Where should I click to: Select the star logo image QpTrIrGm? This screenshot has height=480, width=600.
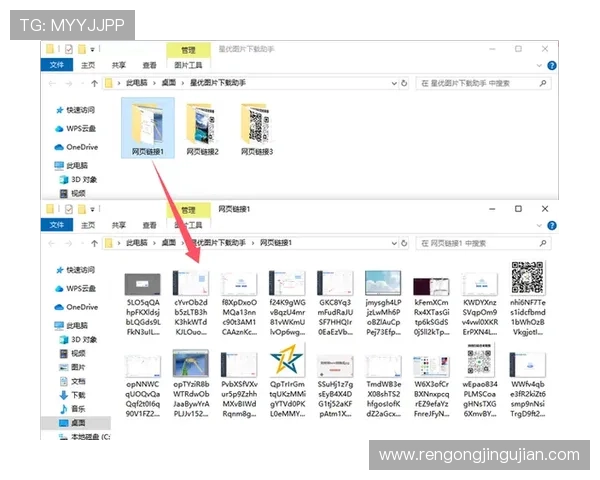click(x=285, y=359)
